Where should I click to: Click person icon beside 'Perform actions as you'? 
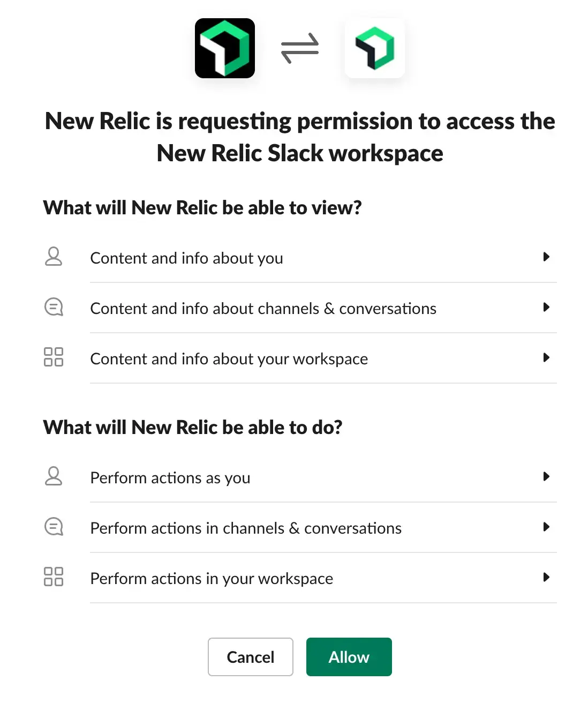[54, 476]
